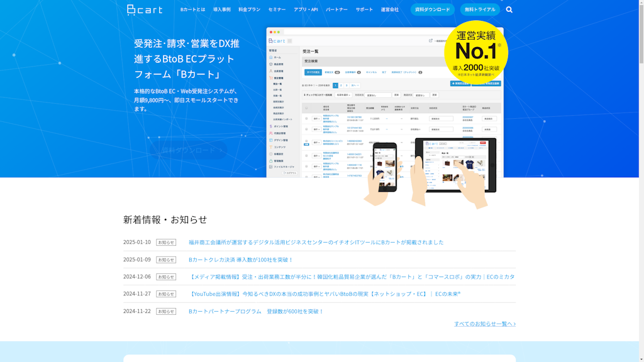
Task: Open the サポート menu item
Action: 364,9
